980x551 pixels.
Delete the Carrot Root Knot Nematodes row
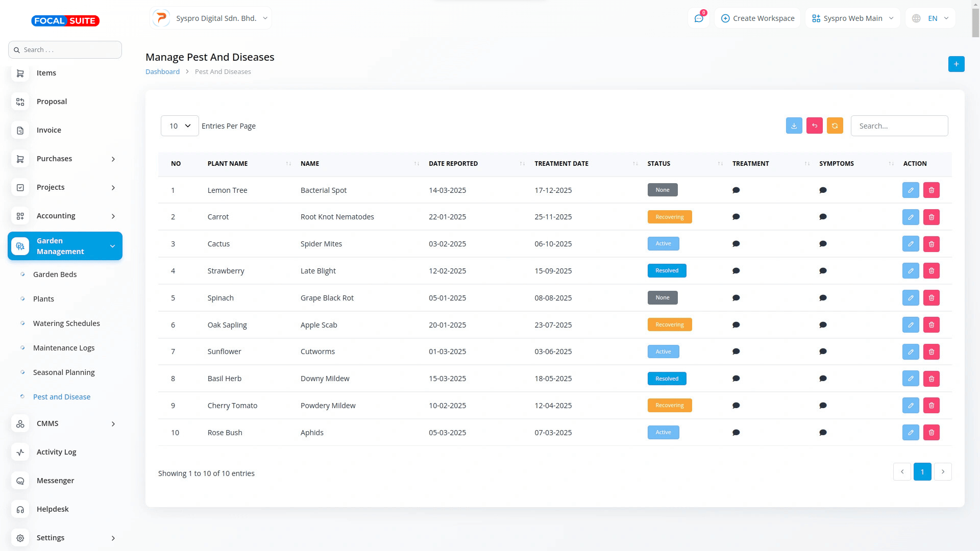click(x=931, y=217)
